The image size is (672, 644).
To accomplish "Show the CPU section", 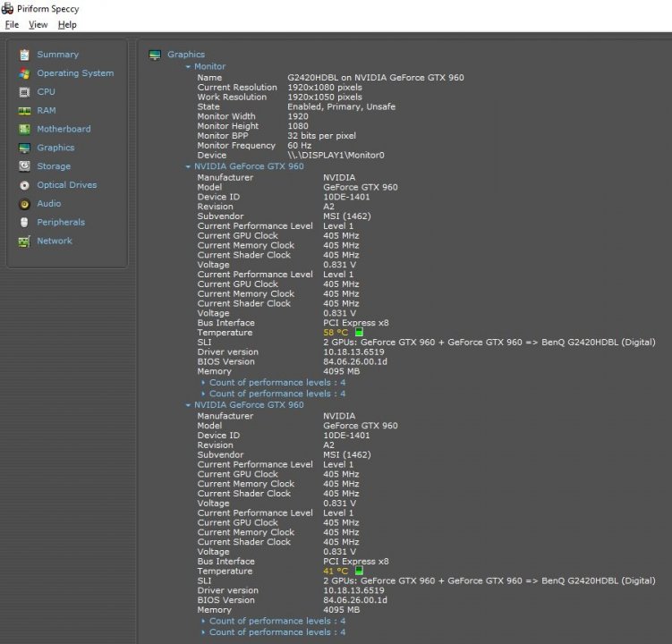I will [46, 92].
